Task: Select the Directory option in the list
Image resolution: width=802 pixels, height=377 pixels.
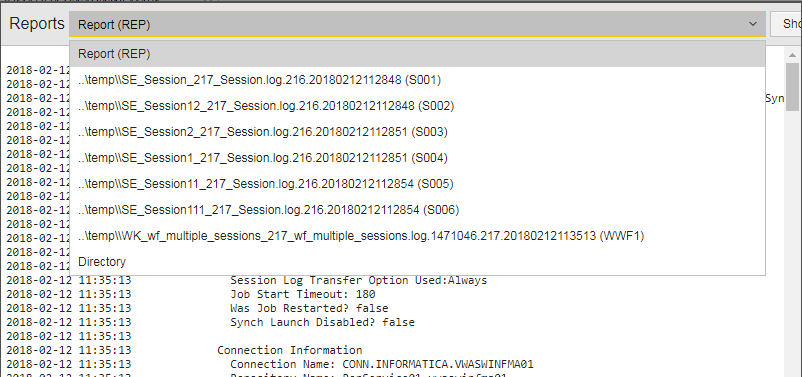Action: click(x=417, y=262)
